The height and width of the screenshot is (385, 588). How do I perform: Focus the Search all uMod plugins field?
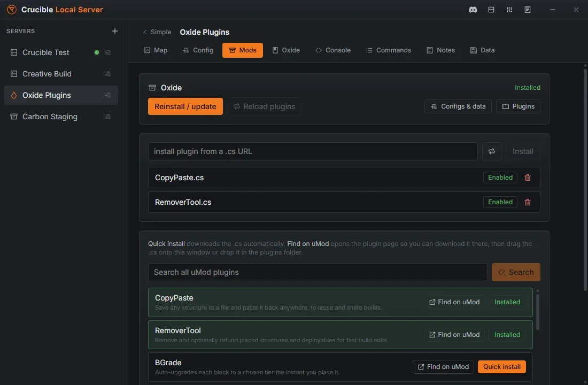317,272
